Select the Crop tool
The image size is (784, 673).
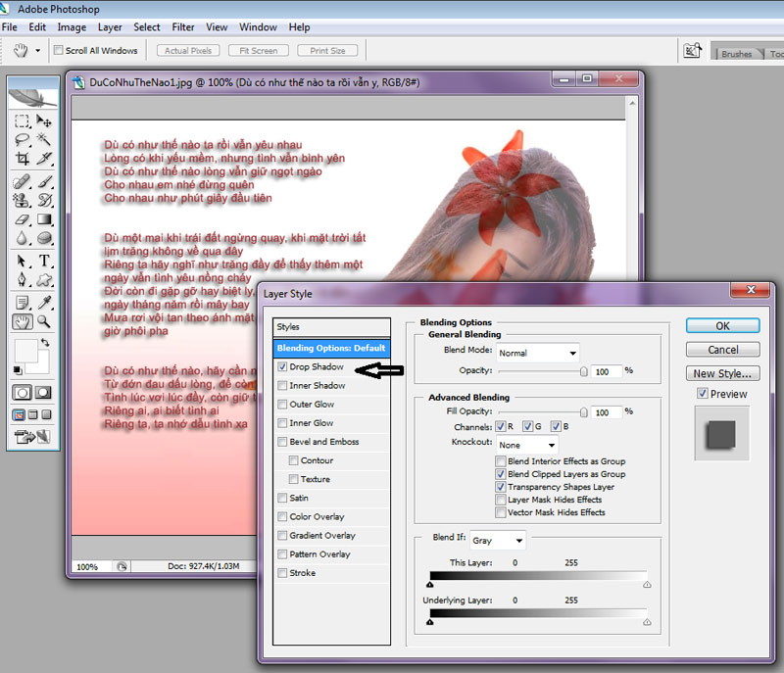[x=22, y=160]
